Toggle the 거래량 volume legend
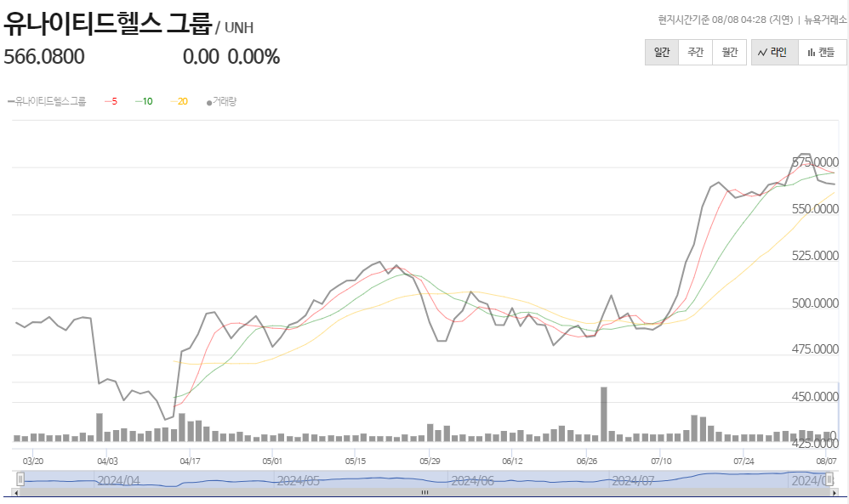Screen dimensions: 849x504 click(x=221, y=101)
